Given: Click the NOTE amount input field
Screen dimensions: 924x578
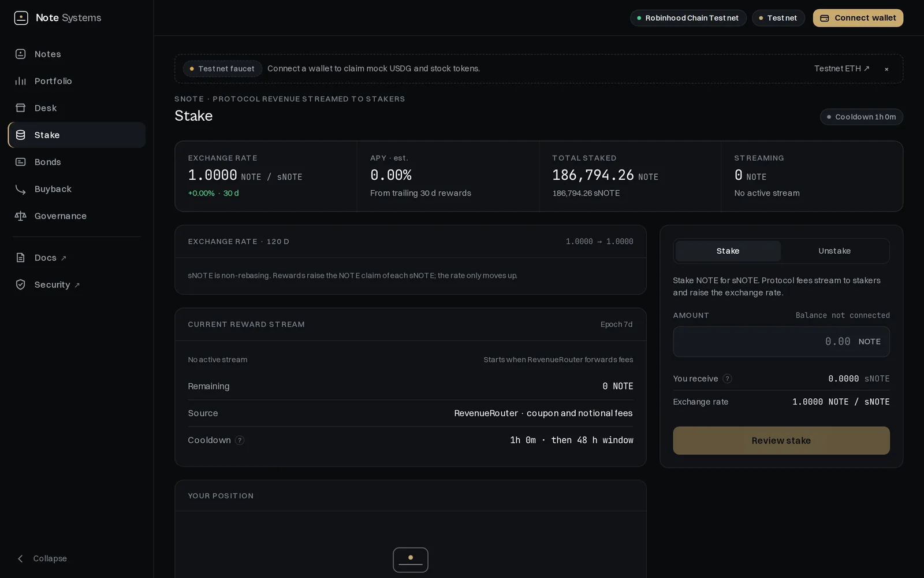Looking at the screenshot, I should pos(781,342).
